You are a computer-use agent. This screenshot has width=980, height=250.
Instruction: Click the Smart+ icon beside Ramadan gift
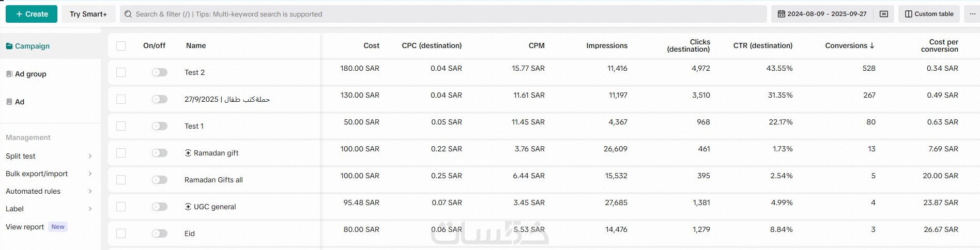[188, 153]
